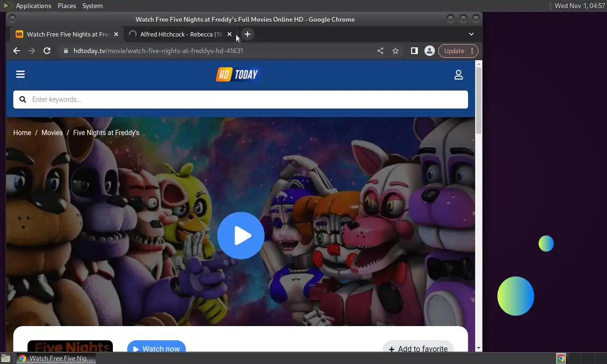Click the Chrome icon in bottom-right panel
The image size is (607, 364).
point(561,358)
